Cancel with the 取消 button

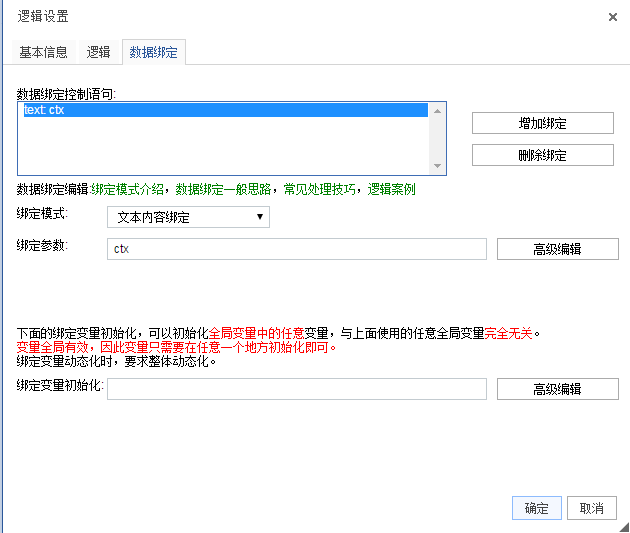(x=591, y=508)
